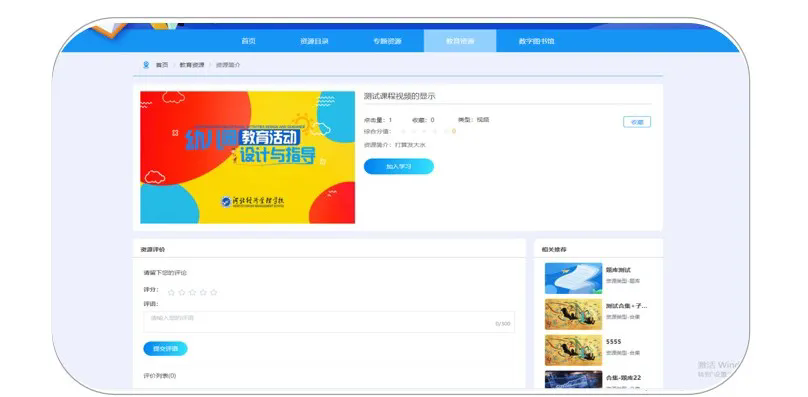
Task: Click the breadcrumb location pin icon
Action: pyautogui.click(x=146, y=65)
